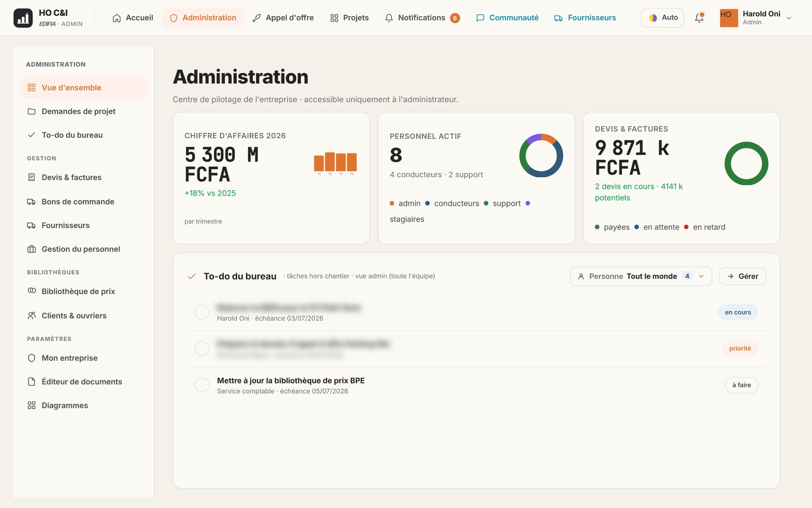The width and height of the screenshot is (812, 508).
Task: Select the Gestion du personnel briefcase icon
Action: tap(31, 249)
